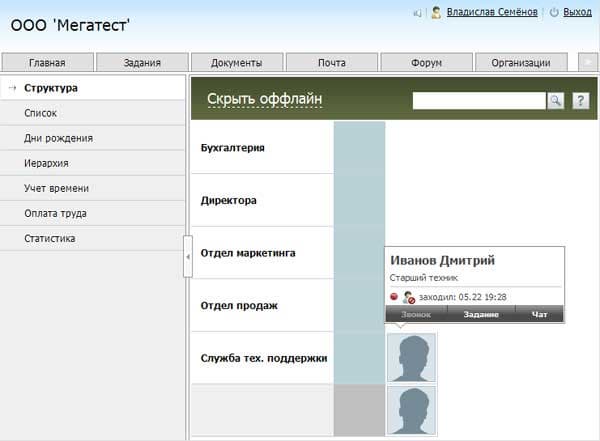Toggle Скрыть оффлайн link
Screen dimensions: 600x441
coord(264,99)
